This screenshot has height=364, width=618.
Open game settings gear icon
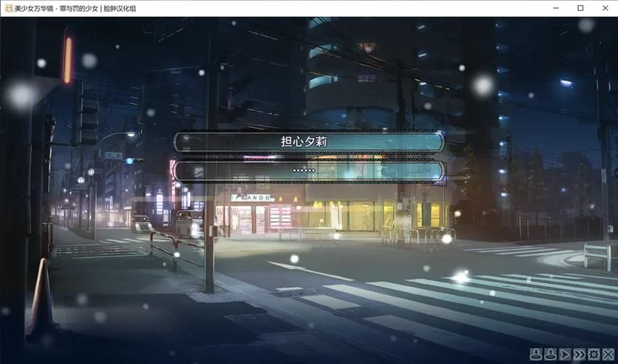[593, 354]
